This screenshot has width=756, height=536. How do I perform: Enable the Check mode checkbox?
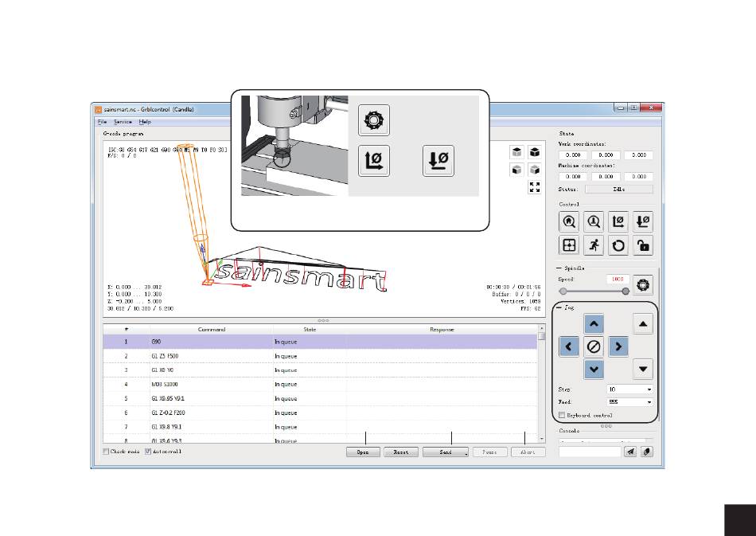(x=106, y=452)
